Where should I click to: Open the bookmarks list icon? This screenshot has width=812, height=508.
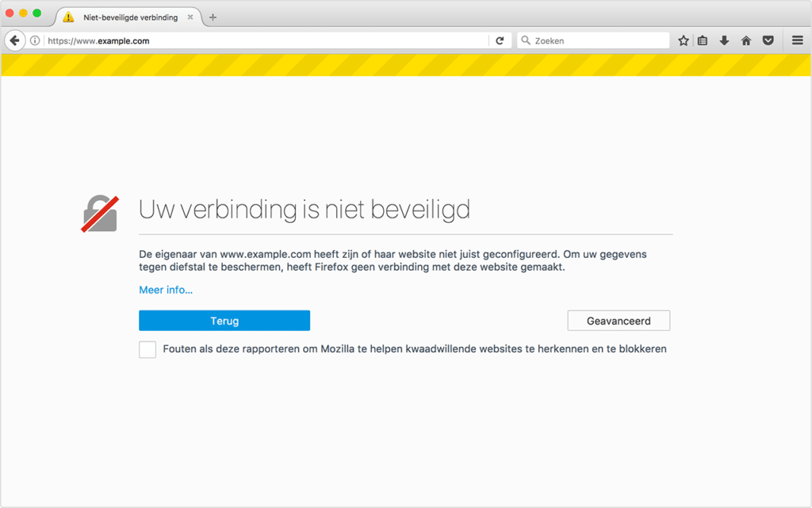click(702, 40)
